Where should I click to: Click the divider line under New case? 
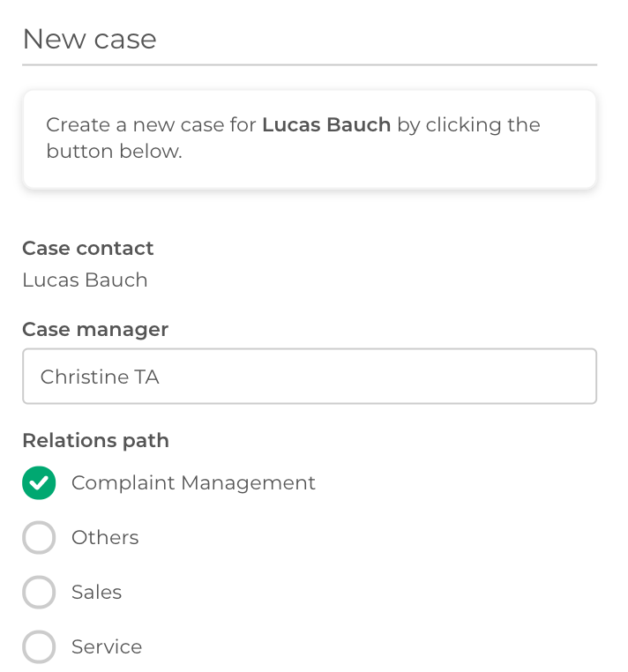coord(310,65)
